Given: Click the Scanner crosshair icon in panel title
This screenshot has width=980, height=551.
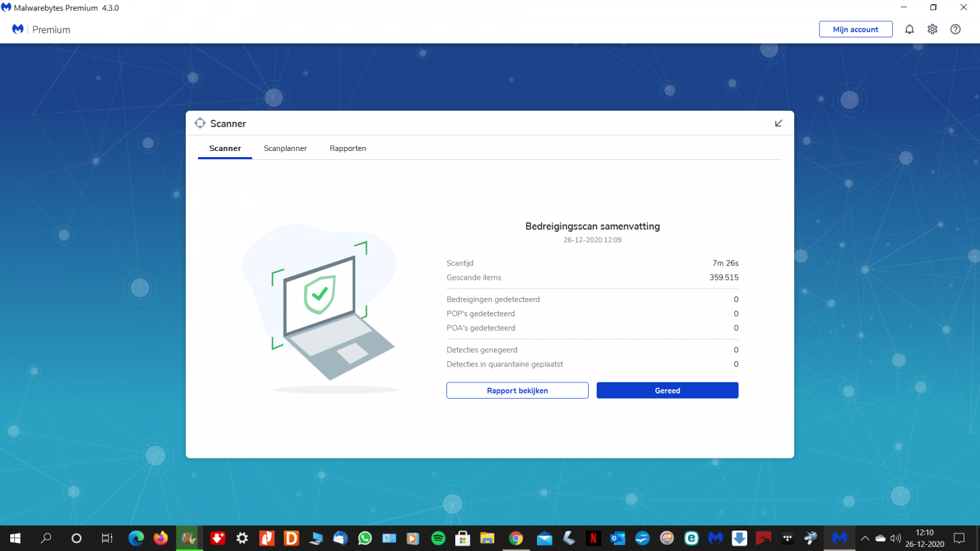Looking at the screenshot, I should [199, 123].
